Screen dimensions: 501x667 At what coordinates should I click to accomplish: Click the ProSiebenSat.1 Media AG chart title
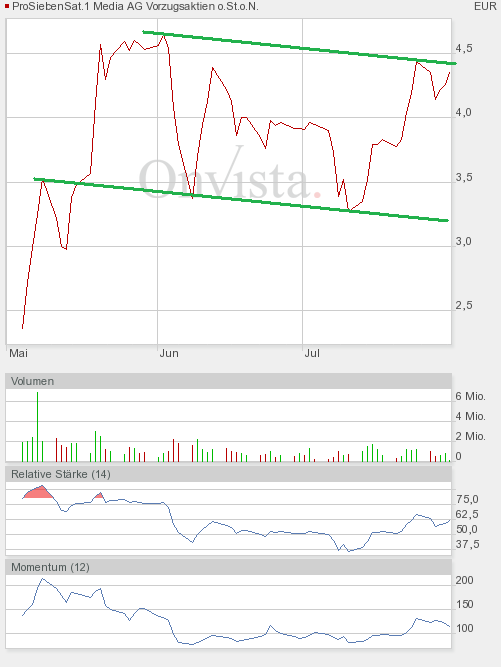click(135, 7)
